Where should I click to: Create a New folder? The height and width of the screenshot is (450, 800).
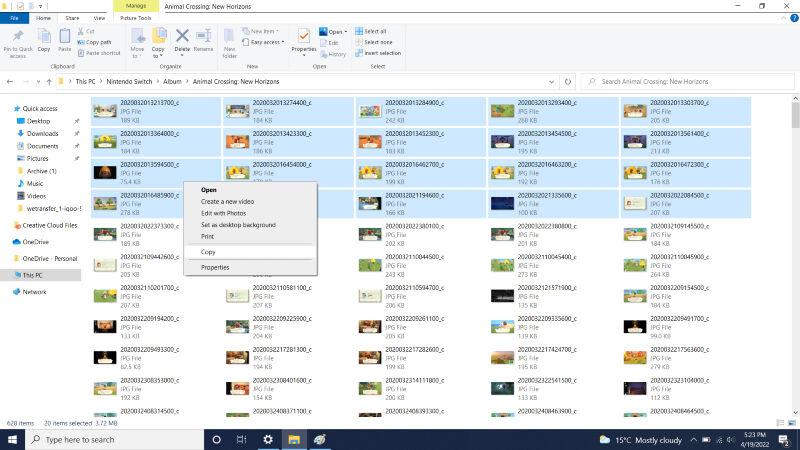click(x=230, y=43)
